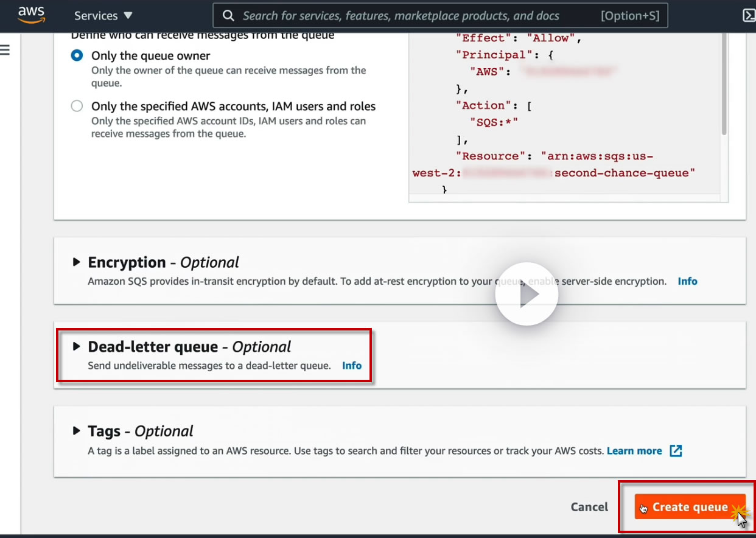Select Only the queue owner option
The image size is (756, 538).
[77, 55]
